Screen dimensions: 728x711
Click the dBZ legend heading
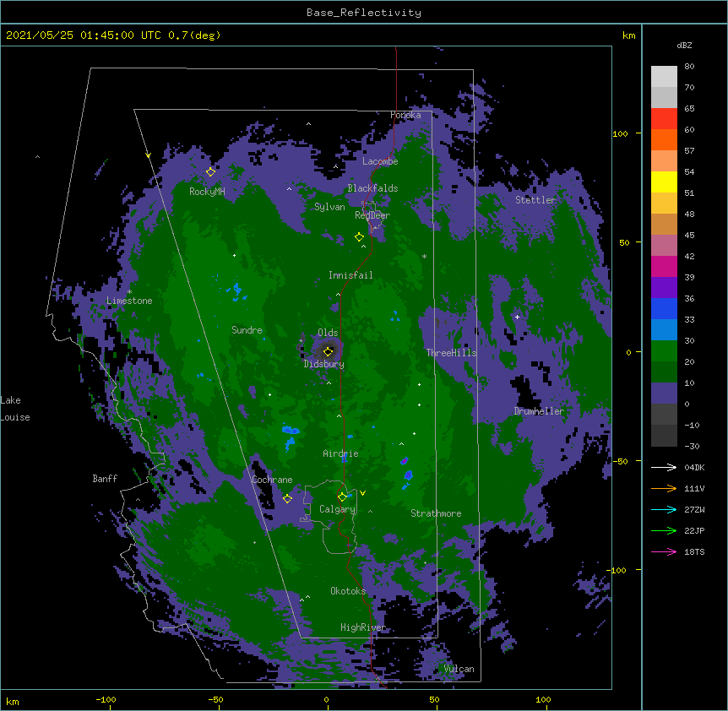tap(684, 46)
